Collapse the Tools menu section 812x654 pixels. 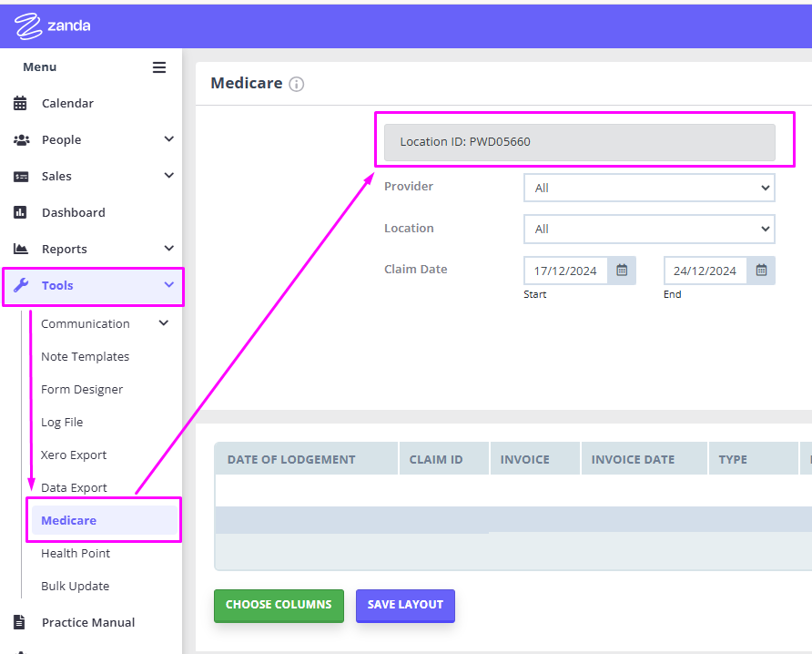tap(168, 285)
